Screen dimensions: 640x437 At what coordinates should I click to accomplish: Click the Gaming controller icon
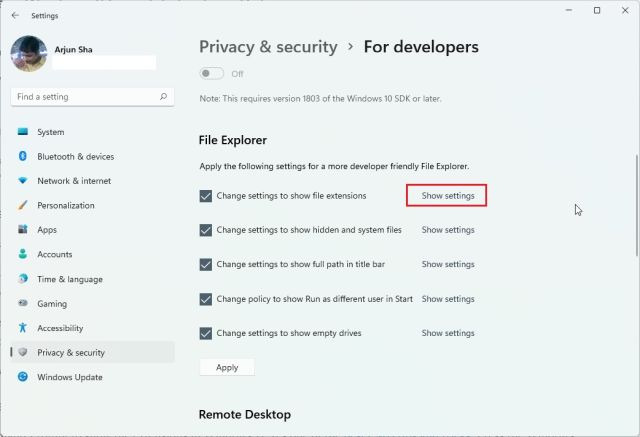click(23, 303)
